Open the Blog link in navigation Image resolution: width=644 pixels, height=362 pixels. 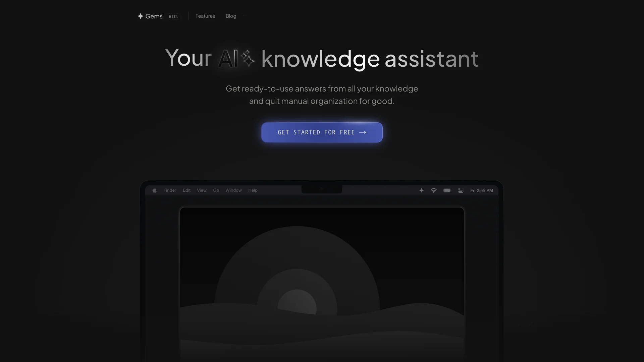tap(231, 16)
